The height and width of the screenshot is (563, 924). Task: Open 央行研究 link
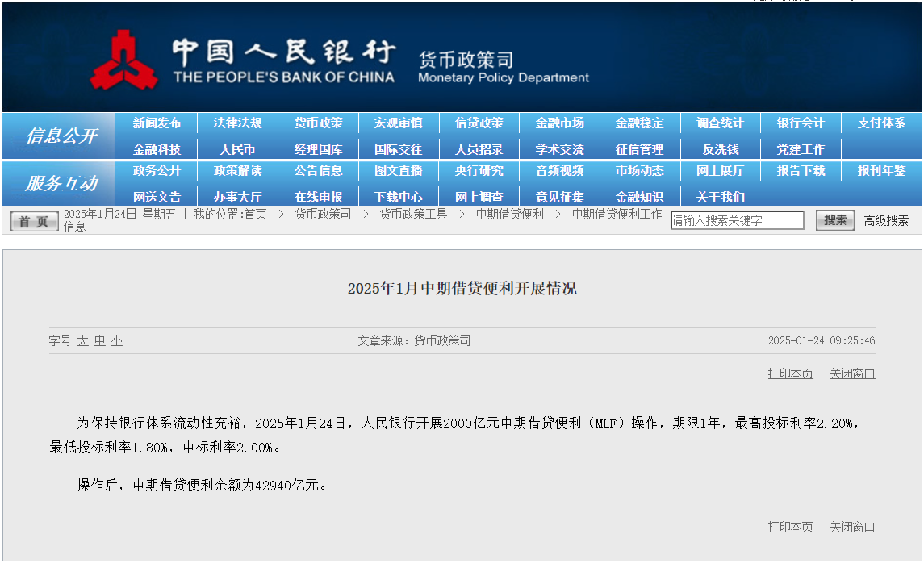[479, 171]
